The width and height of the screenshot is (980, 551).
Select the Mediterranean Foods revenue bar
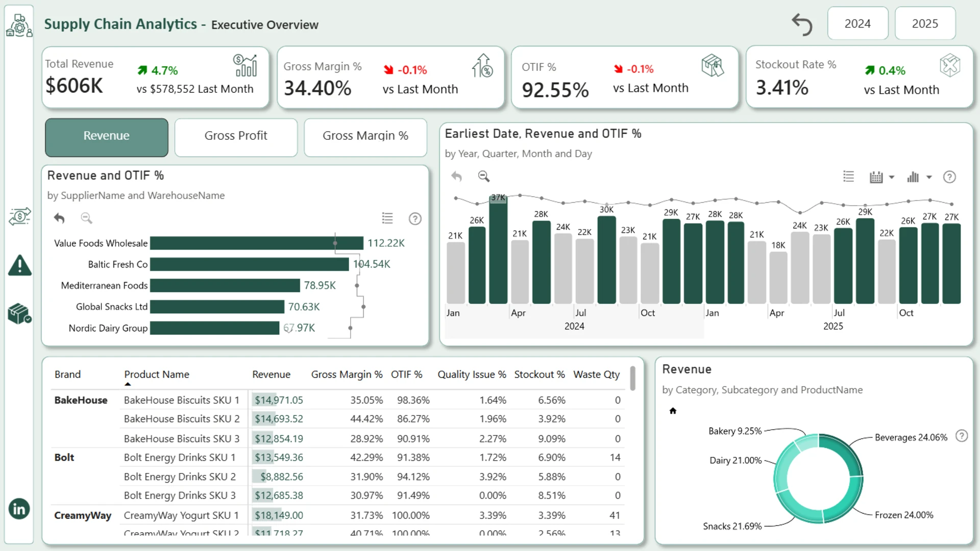225,285
